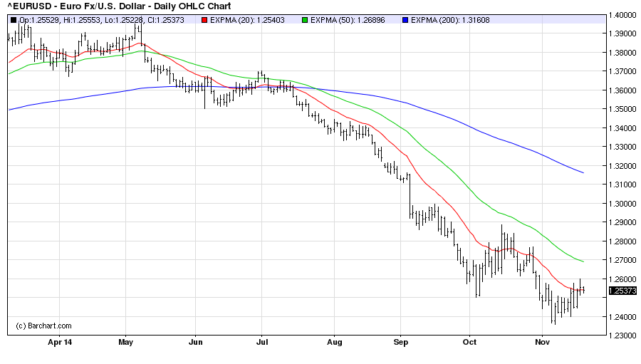
Task: Click the blue EXPMA (200) legend swatch
Action: point(406,20)
